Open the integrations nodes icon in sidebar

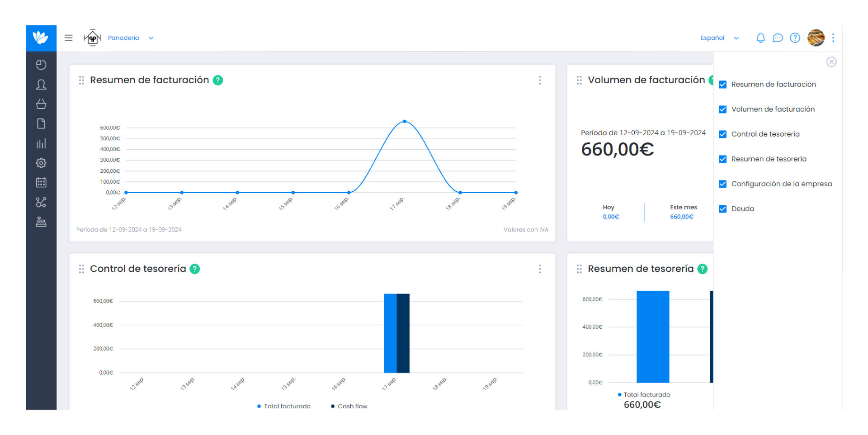click(41, 202)
